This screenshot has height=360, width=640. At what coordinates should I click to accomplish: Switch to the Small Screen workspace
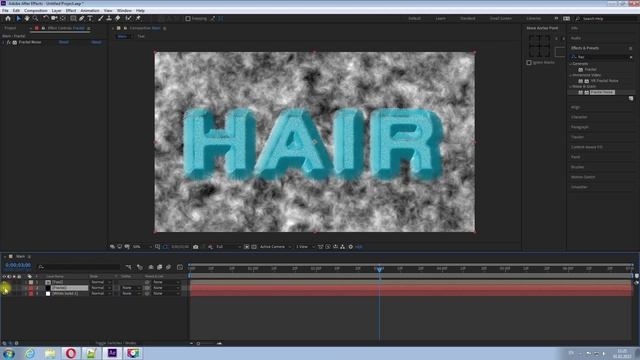pos(501,18)
